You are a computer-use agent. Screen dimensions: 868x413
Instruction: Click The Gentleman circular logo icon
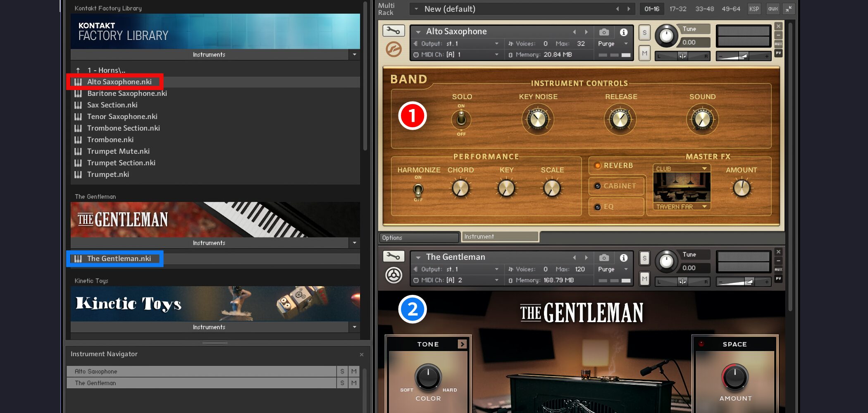pyautogui.click(x=393, y=275)
